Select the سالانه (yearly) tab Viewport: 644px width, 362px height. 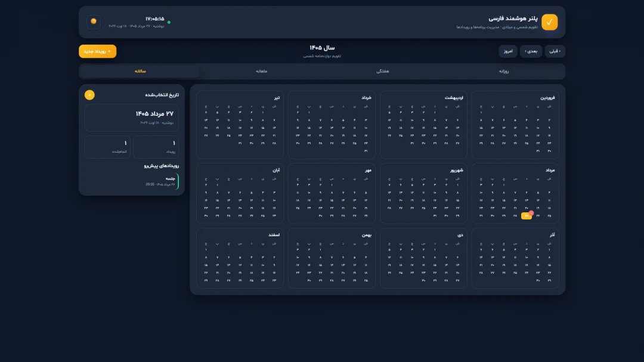pos(141,72)
